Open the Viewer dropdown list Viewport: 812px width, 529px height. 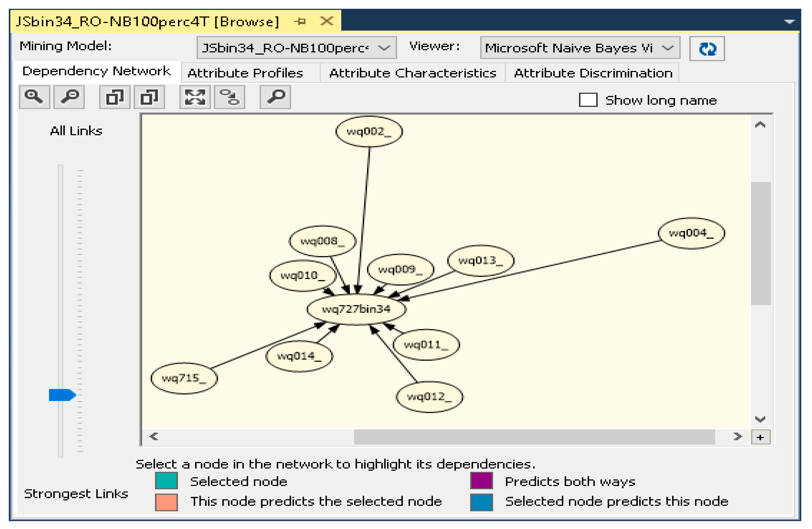(667, 48)
